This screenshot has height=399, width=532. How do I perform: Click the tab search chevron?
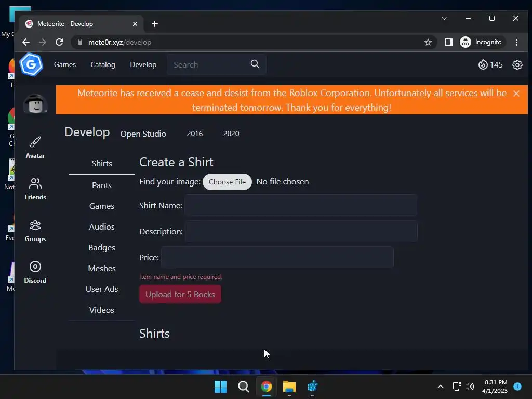(444, 18)
